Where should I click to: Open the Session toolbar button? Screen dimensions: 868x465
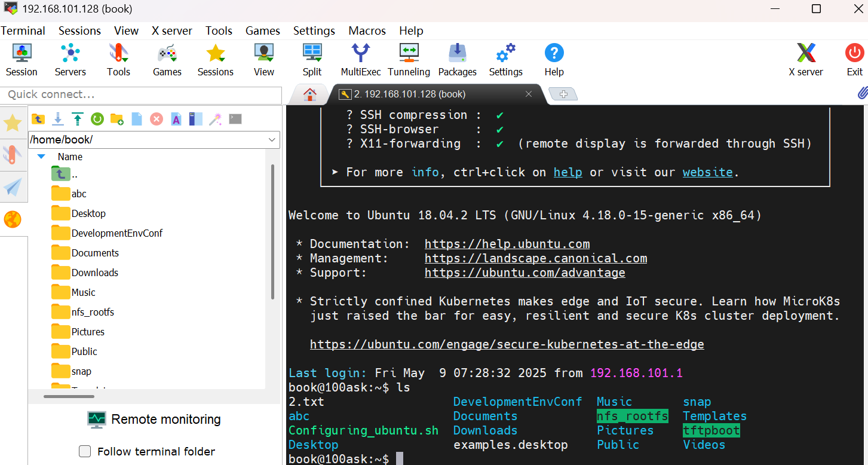(x=22, y=60)
